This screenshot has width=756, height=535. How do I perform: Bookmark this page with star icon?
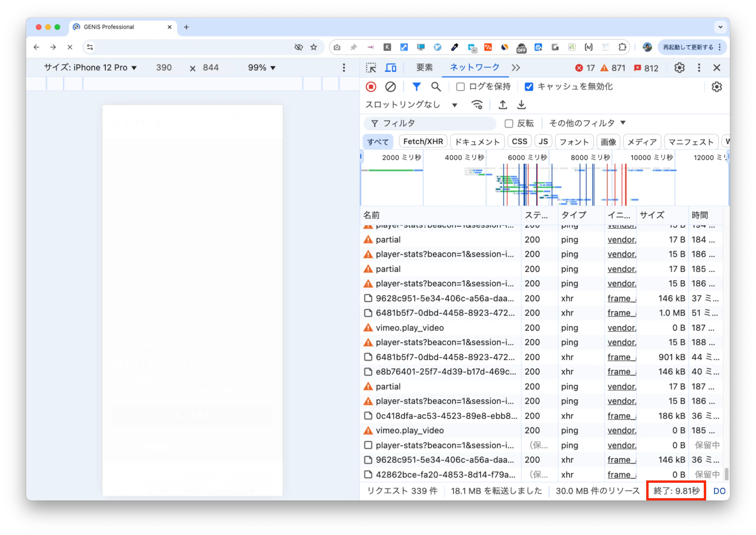pyautogui.click(x=313, y=47)
